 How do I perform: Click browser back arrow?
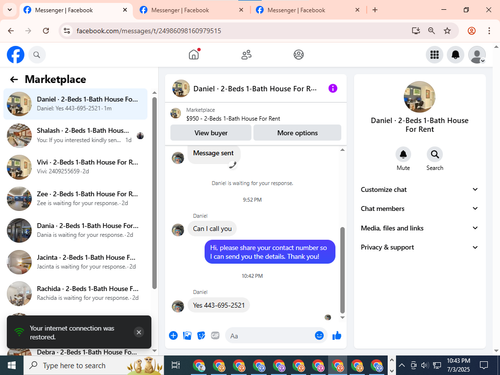click(11, 31)
